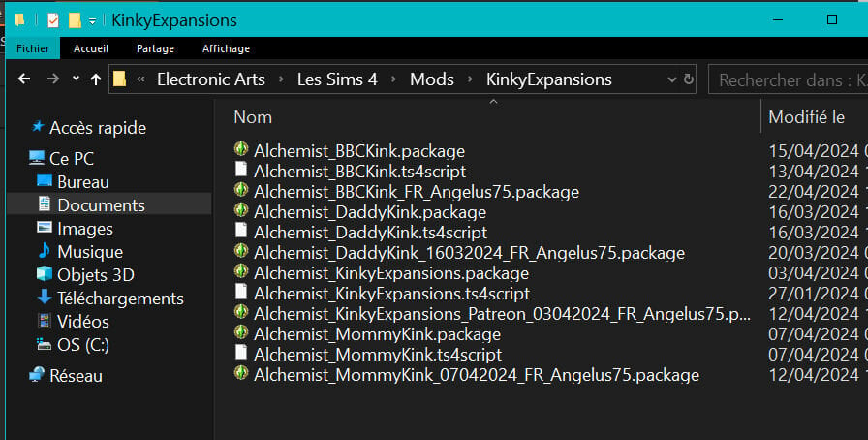Sort files by the Nom column
Image resolution: width=868 pixels, height=440 pixels.
(x=253, y=117)
